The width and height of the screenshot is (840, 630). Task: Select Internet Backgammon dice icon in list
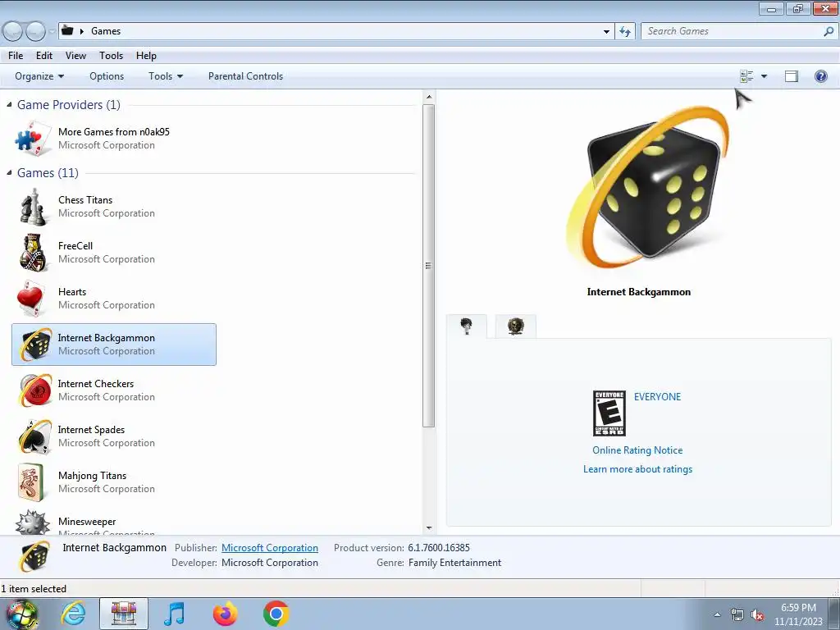click(35, 345)
